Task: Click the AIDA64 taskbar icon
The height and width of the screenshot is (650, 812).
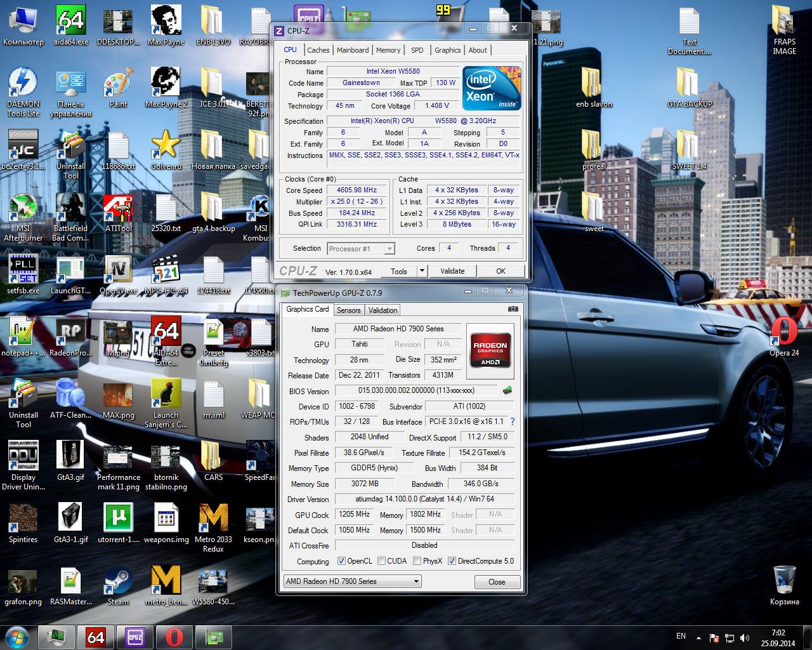Action: [x=96, y=637]
